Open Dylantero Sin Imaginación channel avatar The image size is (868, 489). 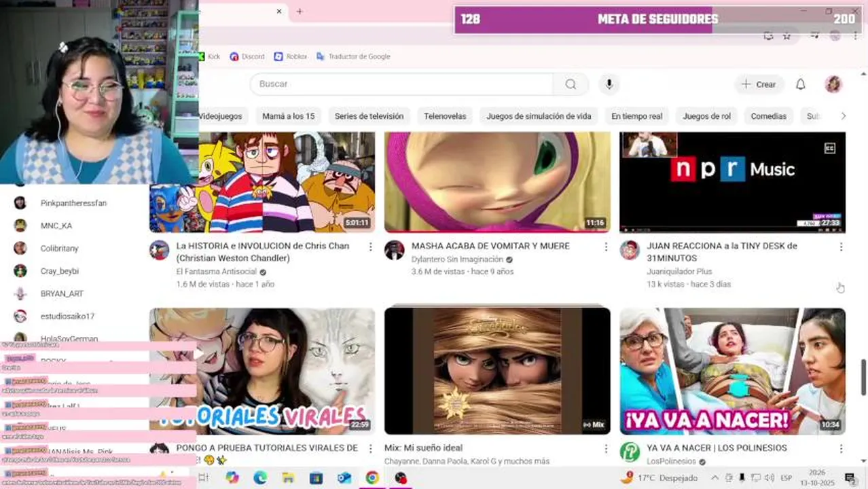click(x=394, y=250)
